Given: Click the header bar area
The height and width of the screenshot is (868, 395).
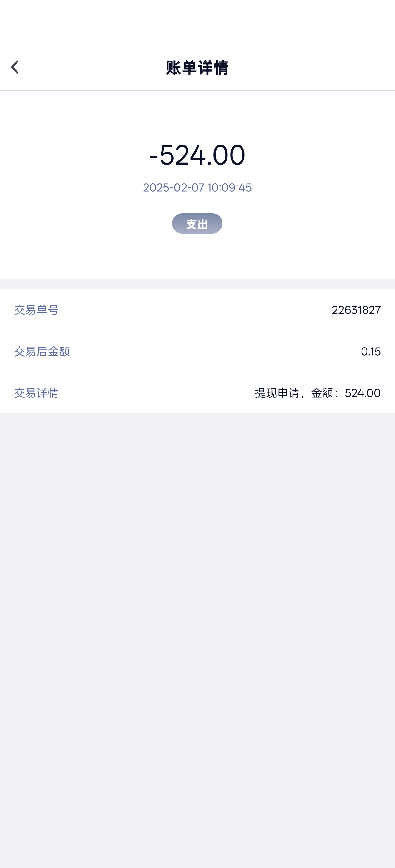Looking at the screenshot, I should (197, 67).
